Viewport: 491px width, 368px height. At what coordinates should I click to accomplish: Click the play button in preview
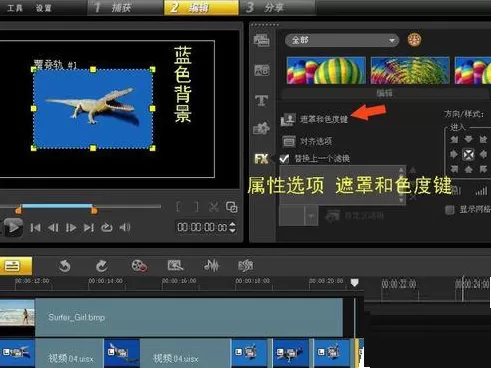pyautogui.click(x=13, y=227)
